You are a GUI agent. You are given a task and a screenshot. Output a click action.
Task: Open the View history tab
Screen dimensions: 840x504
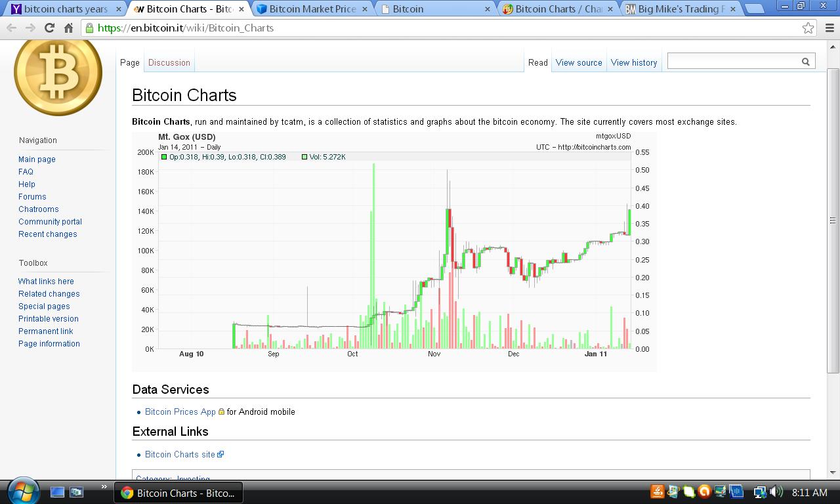tap(634, 62)
